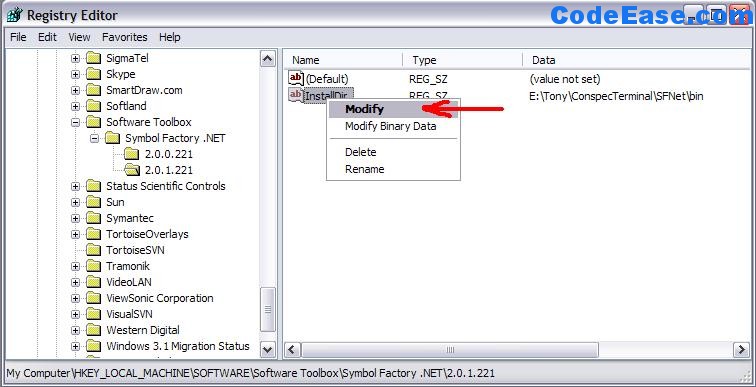Viewport: 756px width, 387px height.
Task: Expand the Symantec registry key
Action: tap(75, 218)
